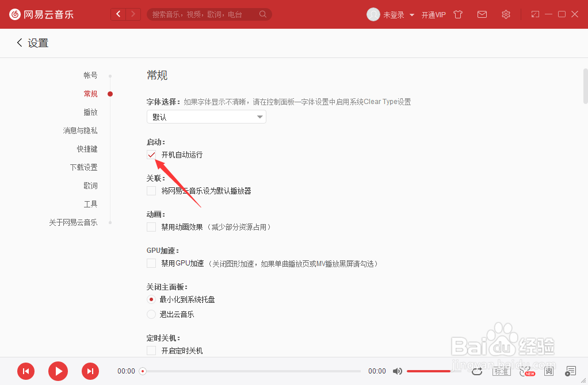Click the back arrow beside 设置
This screenshot has height=385, width=588.
click(18, 43)
